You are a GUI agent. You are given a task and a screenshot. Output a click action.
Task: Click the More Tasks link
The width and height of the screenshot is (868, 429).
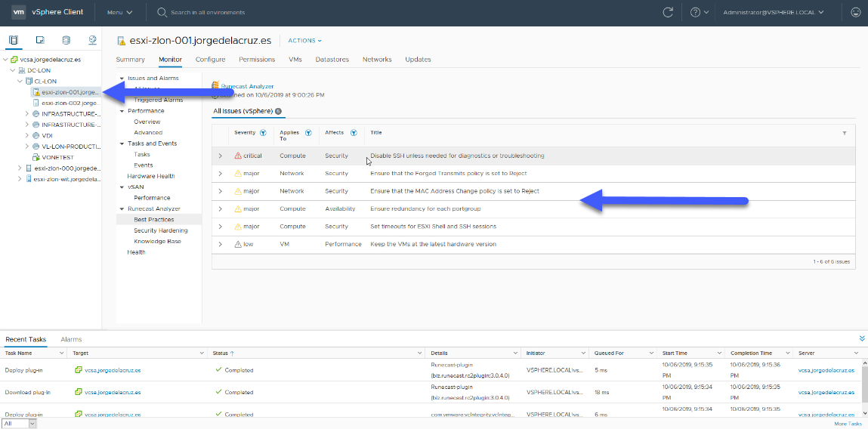point(848,424)
